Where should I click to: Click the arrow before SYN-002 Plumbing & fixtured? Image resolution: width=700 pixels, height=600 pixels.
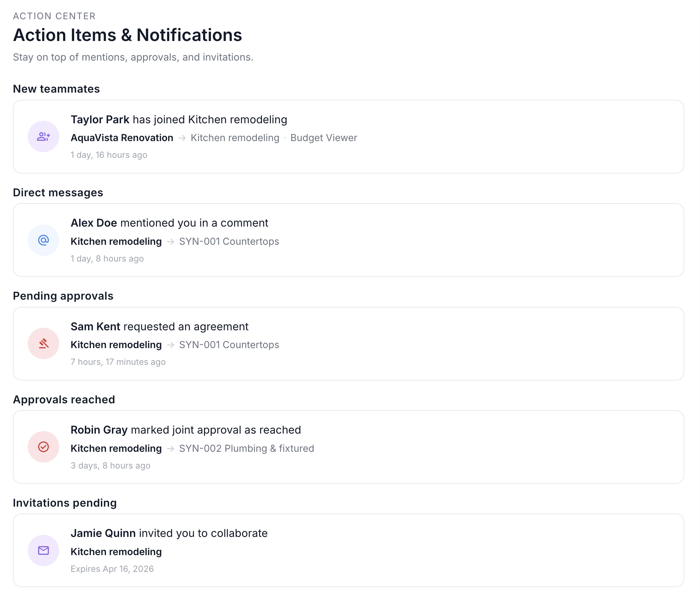[x=171, y=449]
